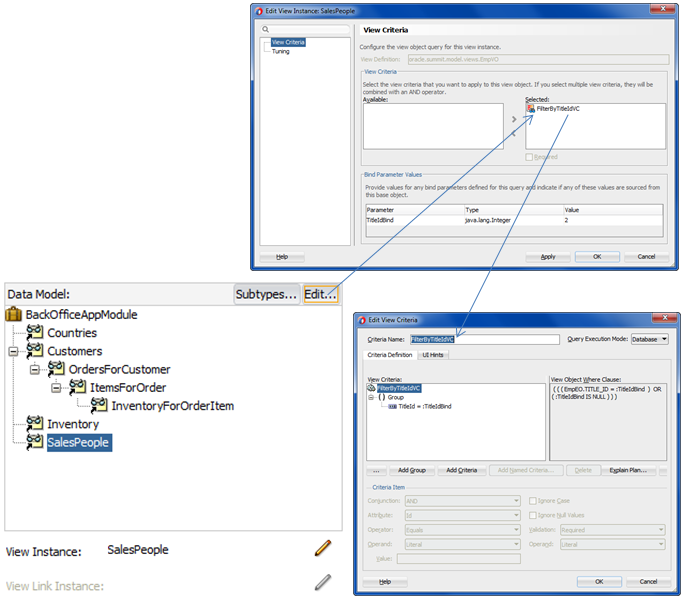Image resolution: width=685 pixels, height=601 pixels.
Task: Switch to the UI Hints tab
Action: click(x=433, y=355)
